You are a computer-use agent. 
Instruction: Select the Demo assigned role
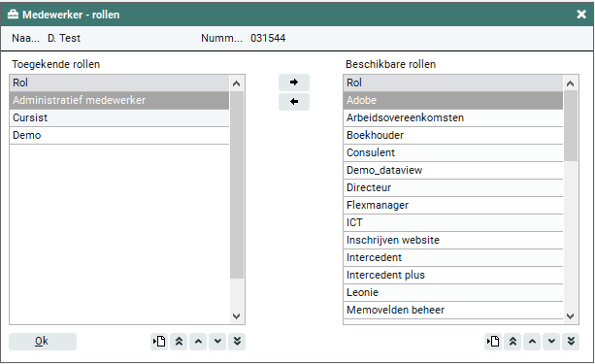119,135
